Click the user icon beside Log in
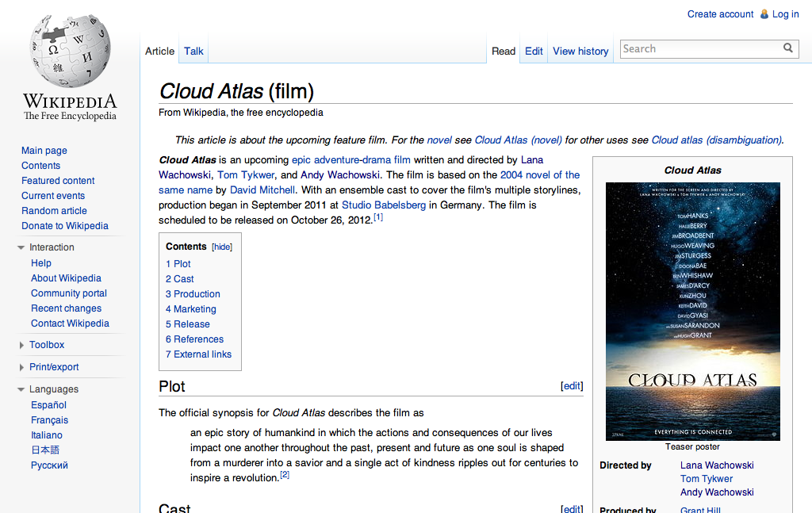Image resolution: width=812 pixels, height=513 pixels. (x=764, y=14)
